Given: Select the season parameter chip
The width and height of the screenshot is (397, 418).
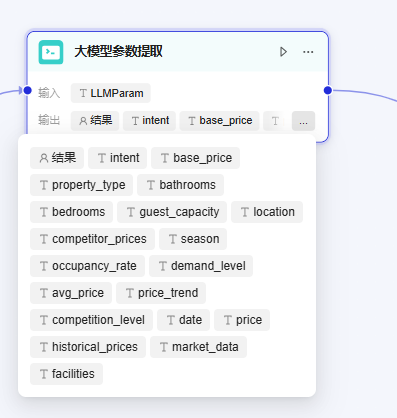Looking at the screenshot, I should click(x=193, y=239).
